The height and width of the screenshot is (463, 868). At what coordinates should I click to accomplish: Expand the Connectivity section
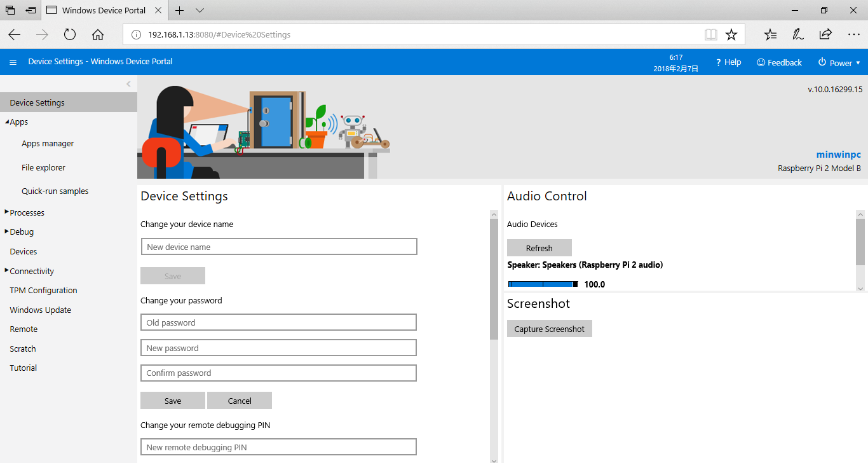(x=6, y=270)
